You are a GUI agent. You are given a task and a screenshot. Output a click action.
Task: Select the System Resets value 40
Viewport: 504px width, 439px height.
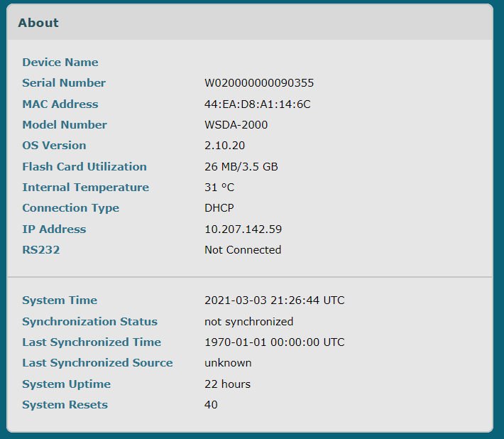211,405
